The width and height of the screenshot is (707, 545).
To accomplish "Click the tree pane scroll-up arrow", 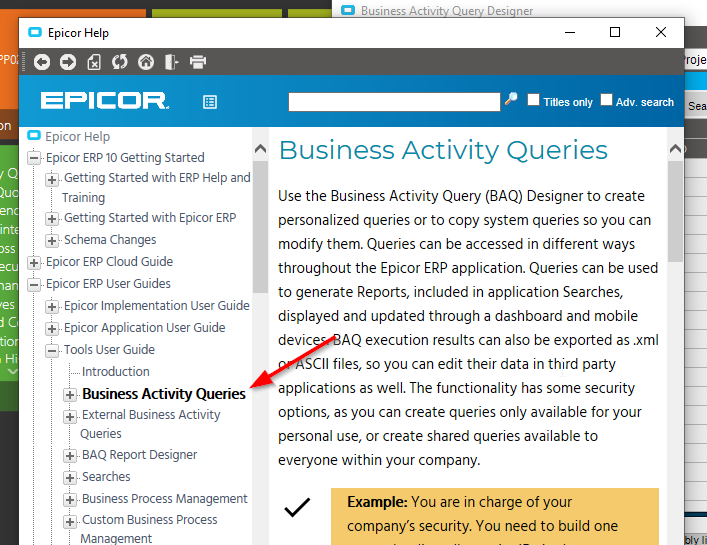I will (x=260, y=149).
